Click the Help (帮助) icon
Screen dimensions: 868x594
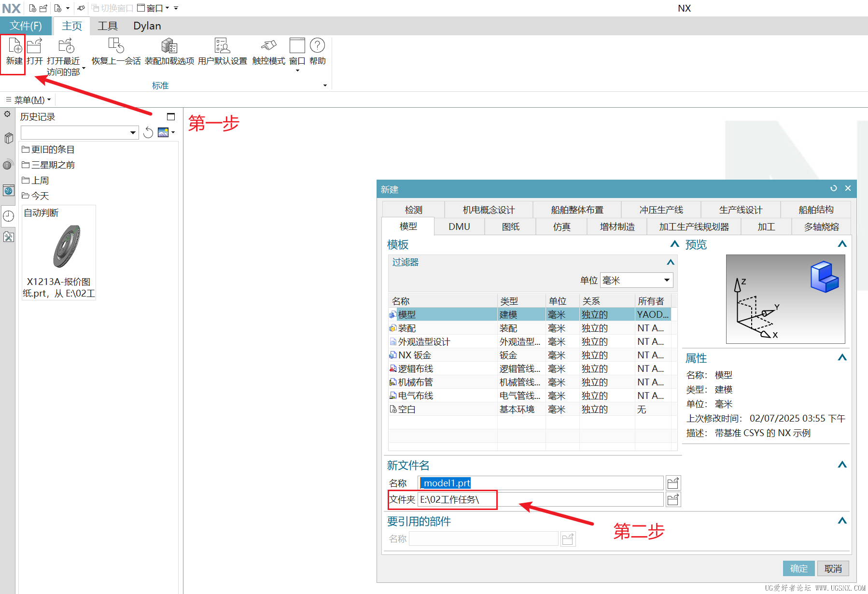click(x=317, y=46)
